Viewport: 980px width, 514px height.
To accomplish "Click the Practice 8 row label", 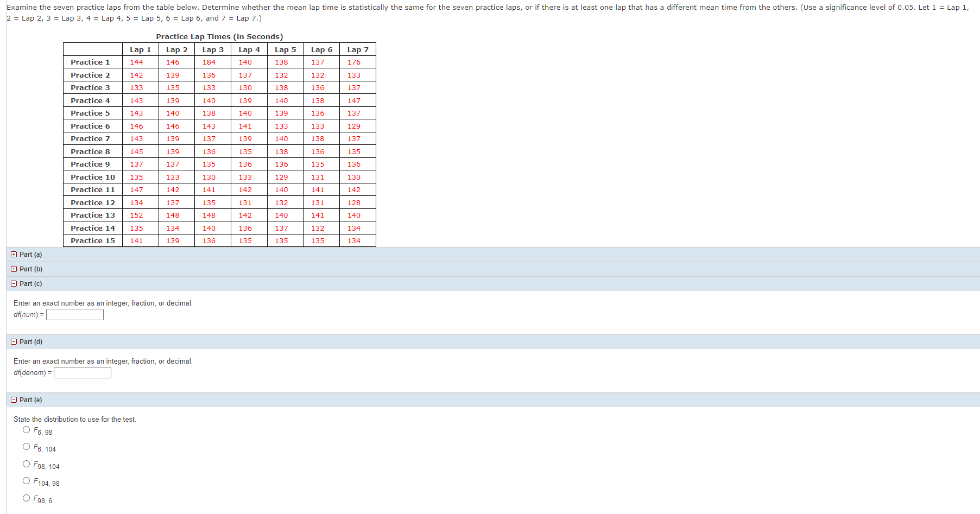I will [90, 152].
